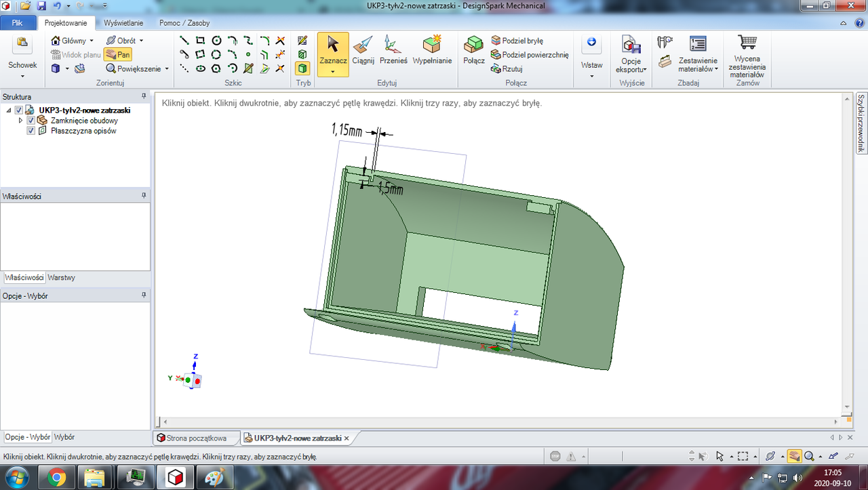868x490 pixels.
Task: Switch to the Warstwy tab
Action: point(61,277)
